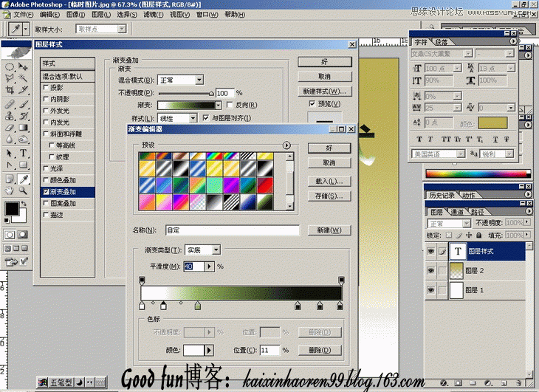Click 存储(S)... save button
The height and width of the screenshot is (392, 539).
329,196
